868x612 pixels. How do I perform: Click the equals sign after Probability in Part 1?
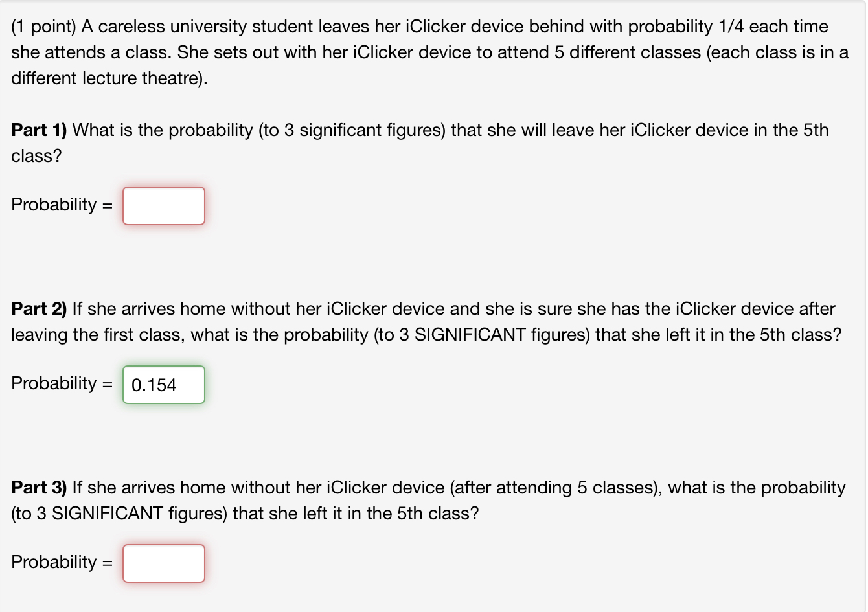pyautogui.click(x=108, y=205)
